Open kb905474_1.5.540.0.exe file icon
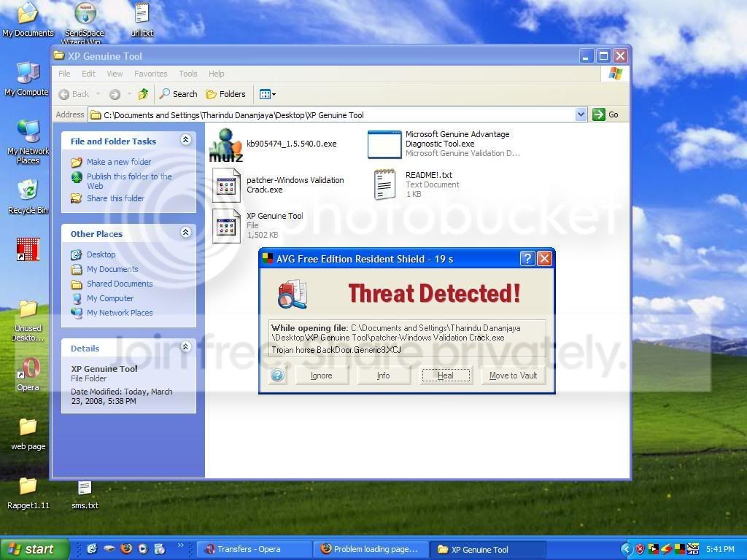The width and height of the screenshot is (747, 560). [x=226, y=145]
